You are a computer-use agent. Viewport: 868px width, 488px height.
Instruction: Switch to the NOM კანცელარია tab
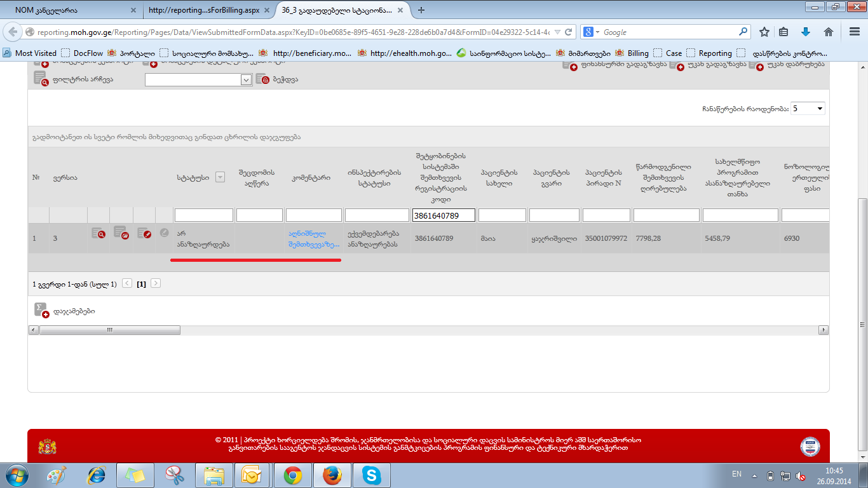coord(70,10)
